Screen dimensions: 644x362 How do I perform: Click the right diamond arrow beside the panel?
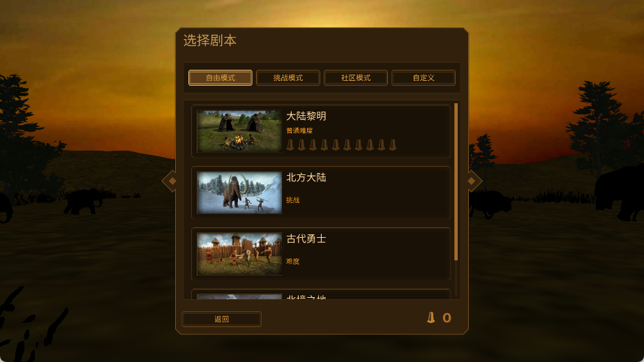coord(472,181)
